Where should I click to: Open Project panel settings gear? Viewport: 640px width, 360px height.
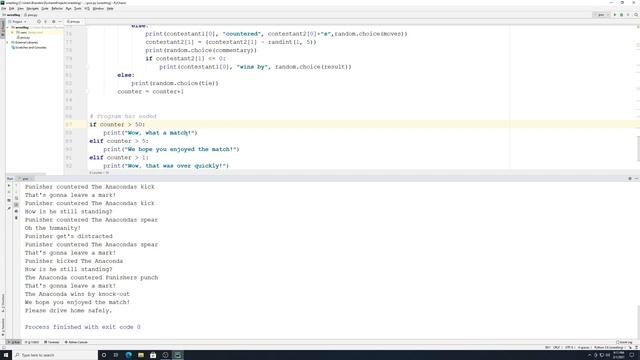pos(53,22)
